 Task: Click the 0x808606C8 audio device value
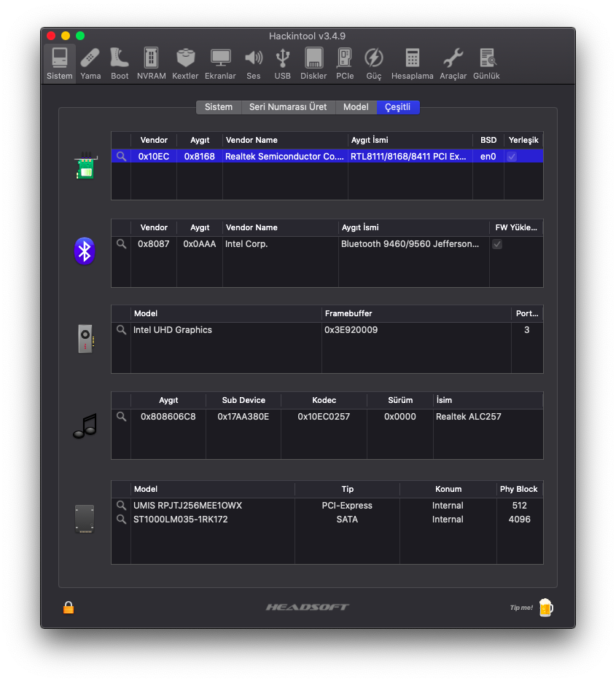(168, 417)
